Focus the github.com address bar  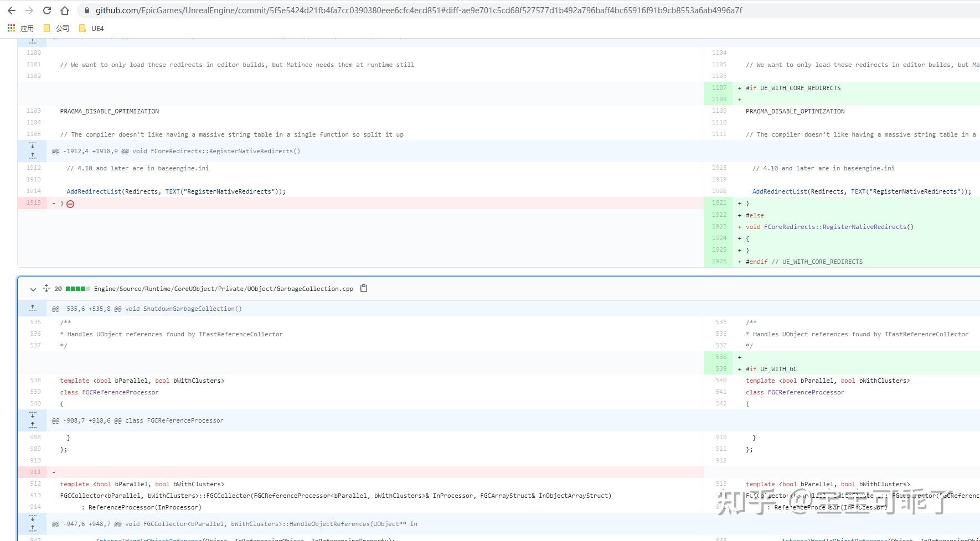[419, 11]
